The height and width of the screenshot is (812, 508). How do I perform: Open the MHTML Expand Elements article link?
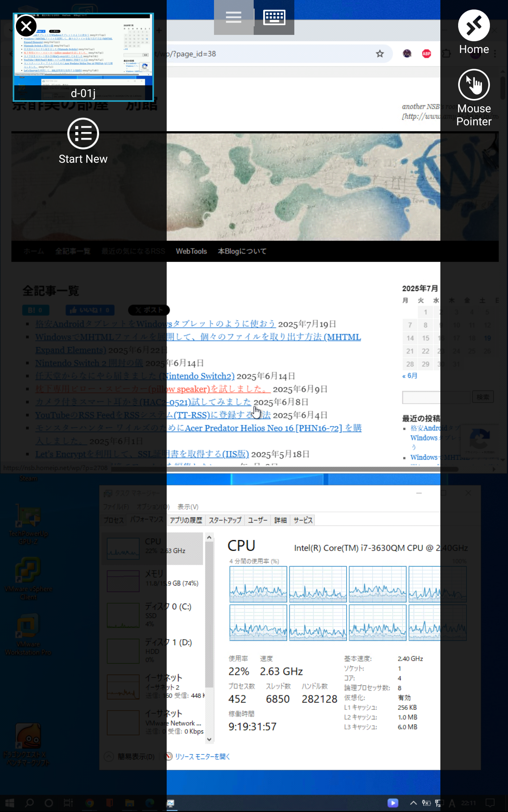tap(198, 343)
